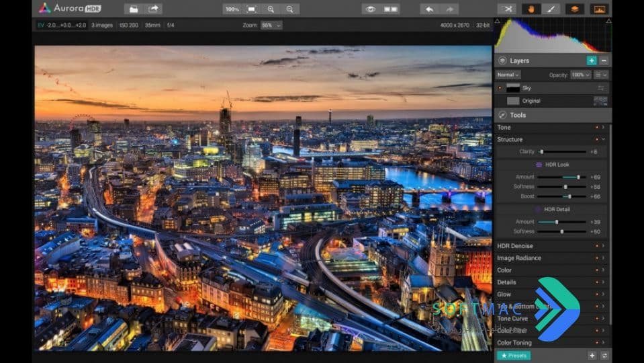Toggle the Color filter on/off dot
Viewport: 644px width, 363px height.
(597, 270)
